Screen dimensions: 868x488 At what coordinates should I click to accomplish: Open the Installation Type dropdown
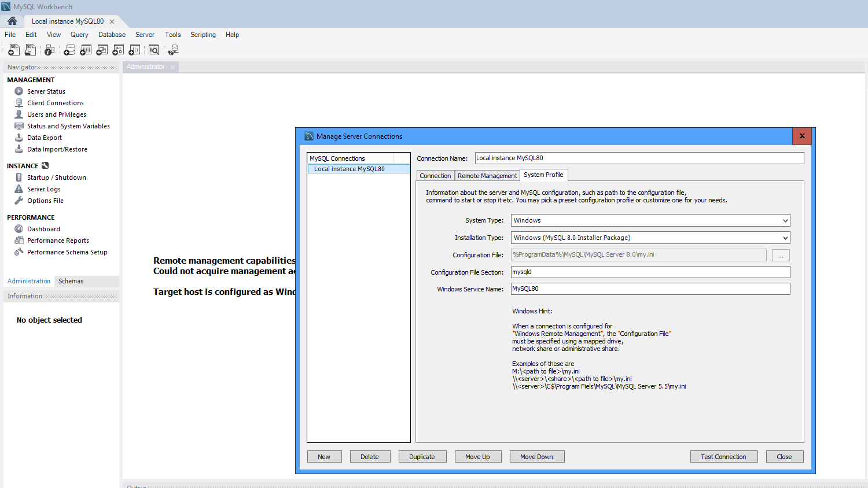click(x=650, y=238)
